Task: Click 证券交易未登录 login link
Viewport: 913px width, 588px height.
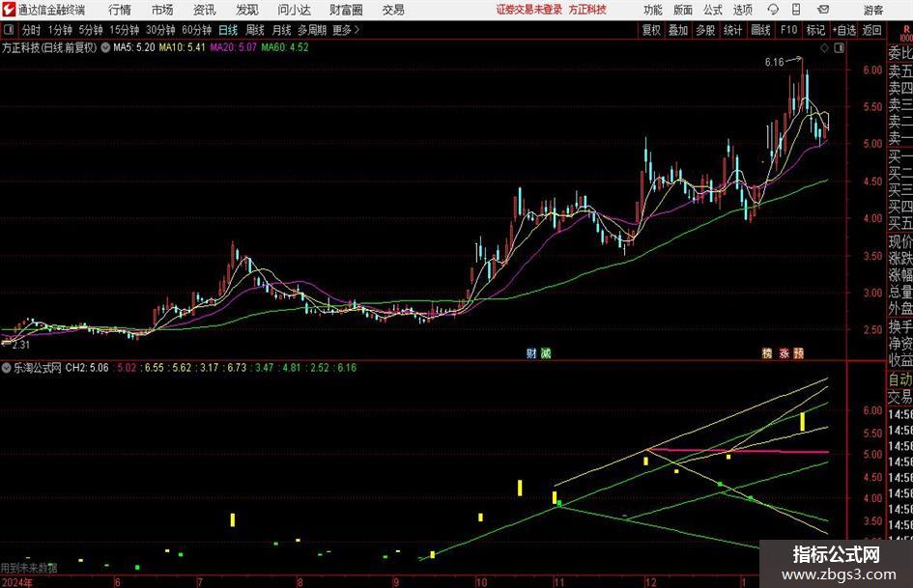Action: click(x=529, y=10)
